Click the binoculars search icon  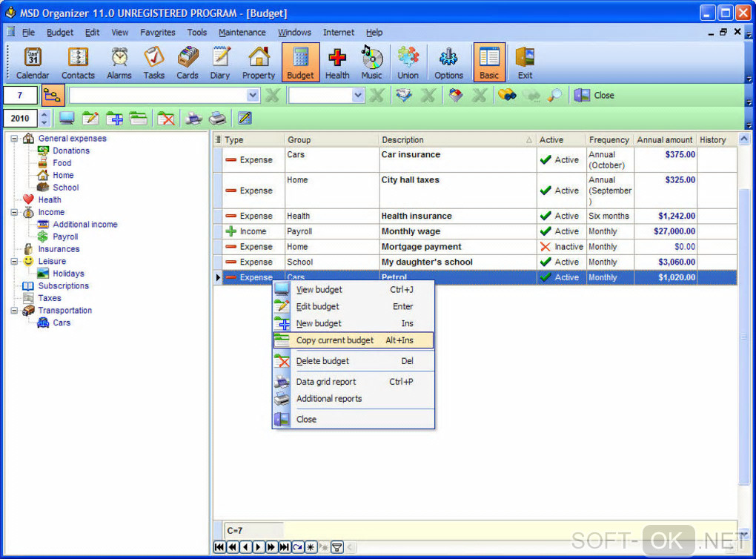507,95
